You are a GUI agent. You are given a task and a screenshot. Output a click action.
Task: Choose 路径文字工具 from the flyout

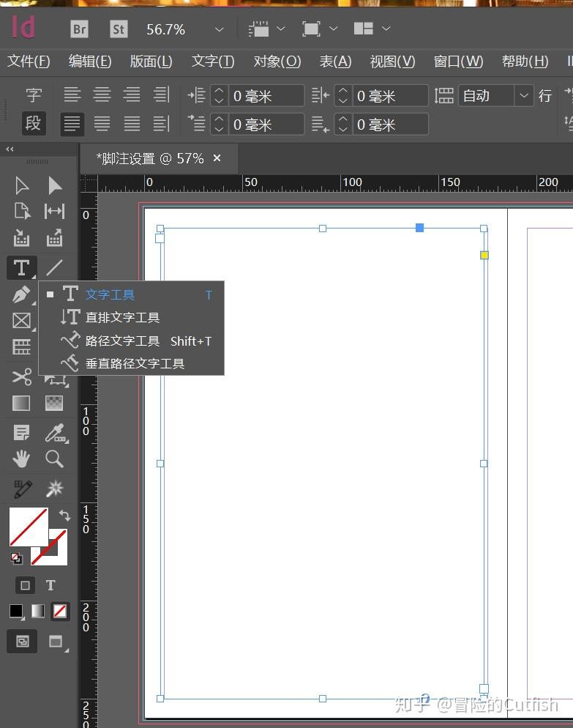coord(131,341)
